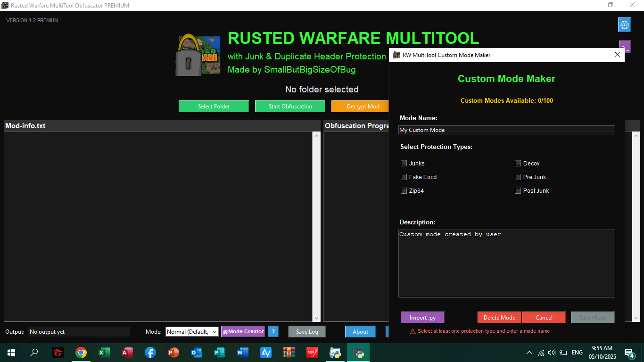Viewport: 644px width, 362px height.
Task: Click the Rusted Warfare padlock logo
Action: click(x=198, y=55)
